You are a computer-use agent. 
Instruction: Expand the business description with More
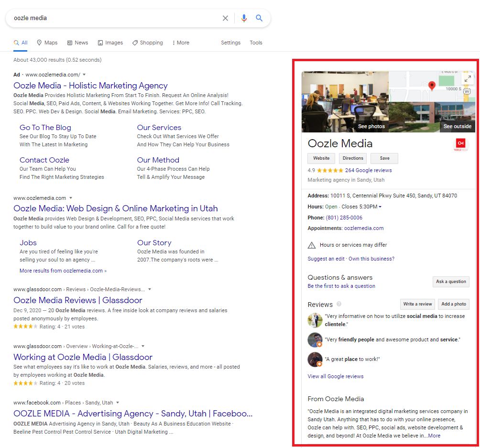435,436
